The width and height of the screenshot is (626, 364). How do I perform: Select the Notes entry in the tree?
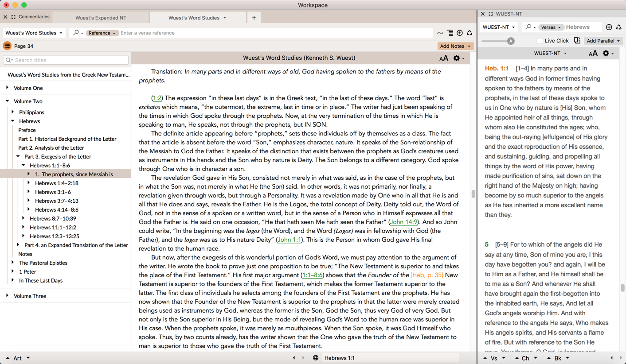click(x=25, y=254)
